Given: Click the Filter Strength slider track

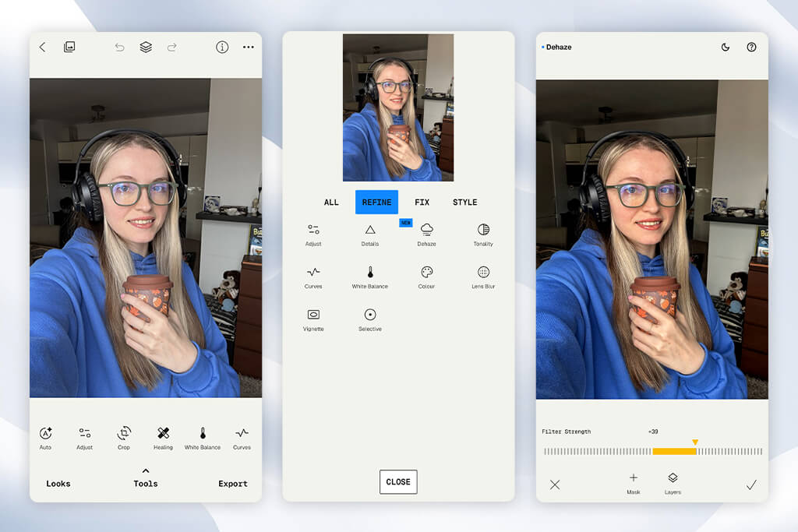Looking at the screenshot, I should (x=653, y=451).
